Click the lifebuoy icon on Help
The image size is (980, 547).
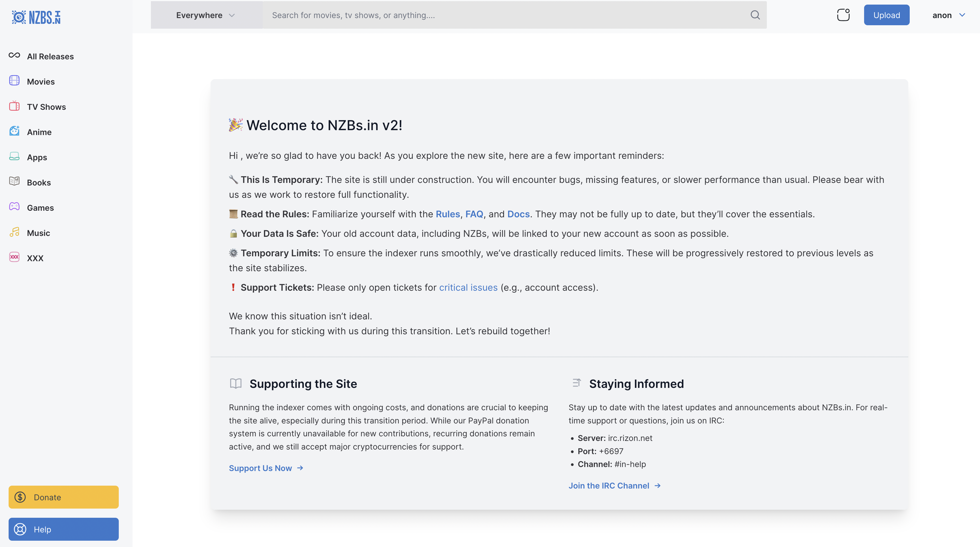(20, 529)
